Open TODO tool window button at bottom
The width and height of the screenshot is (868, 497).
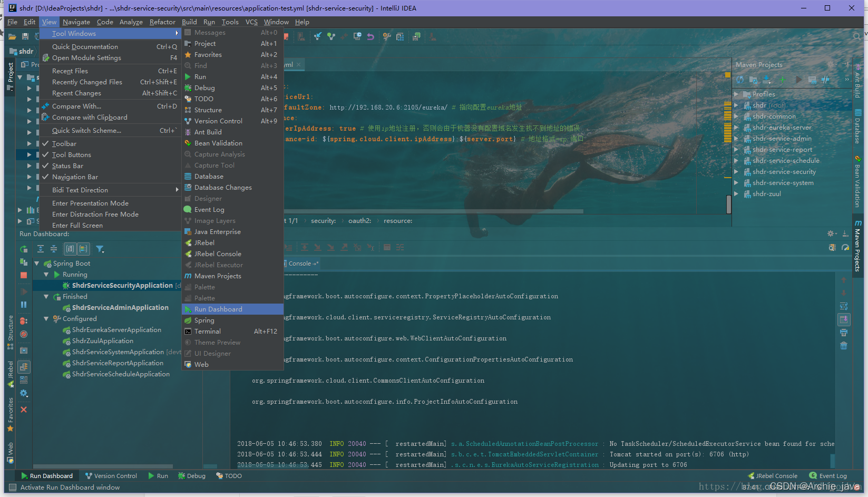(x=229, y=476)
